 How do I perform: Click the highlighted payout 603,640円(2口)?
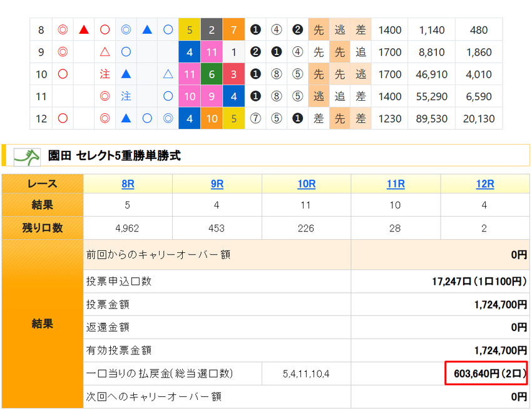pyautogui.click(x=486, y=373)
